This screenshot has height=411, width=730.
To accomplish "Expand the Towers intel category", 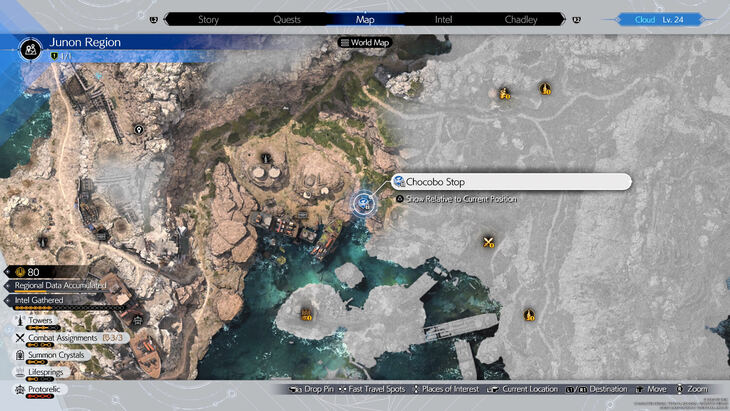I will 40,321.
